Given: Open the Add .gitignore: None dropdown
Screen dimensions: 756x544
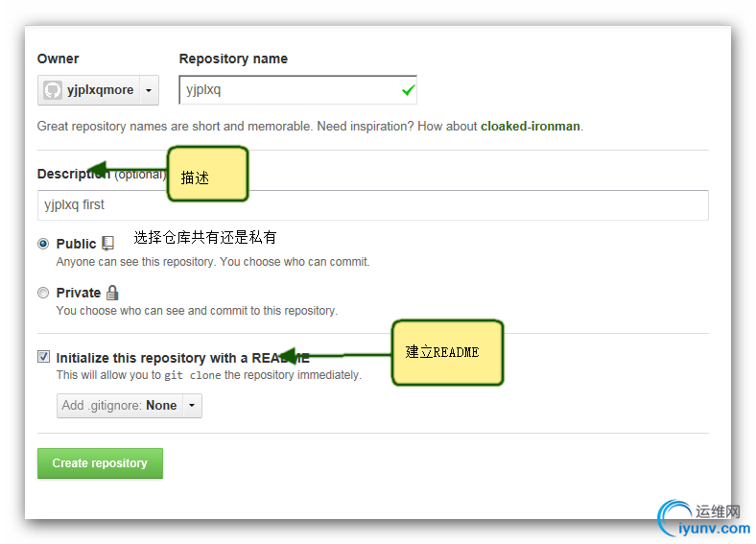Looking at the screenshot, I should pos(130,406).
